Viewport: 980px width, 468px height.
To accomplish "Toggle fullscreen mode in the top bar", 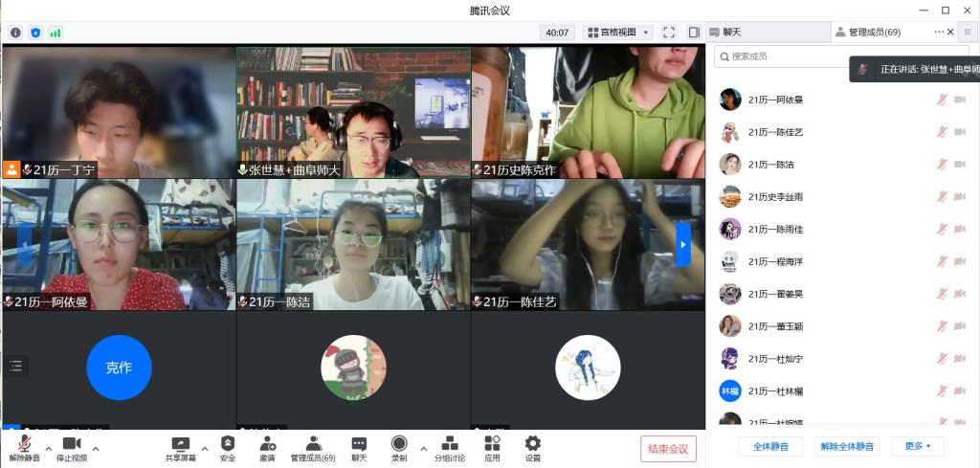I will (669, 33).
